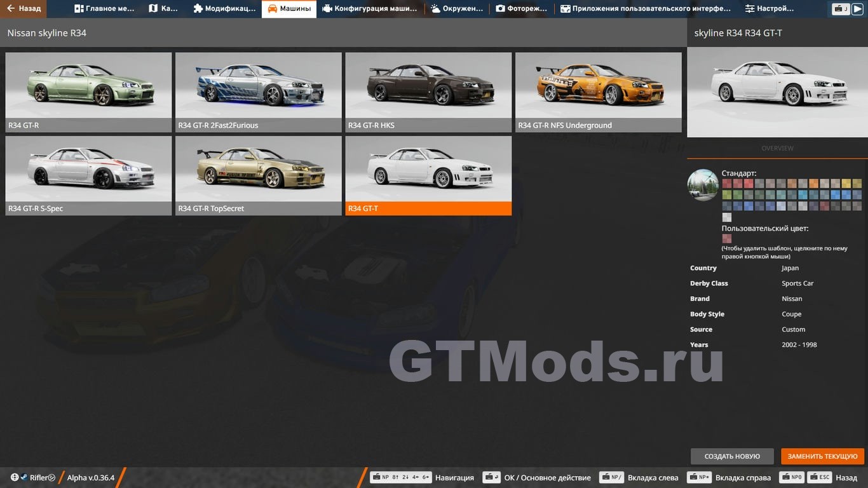Open the OVERVIEW section
This screenshot has width=868, height=488.
pos(777,148)
